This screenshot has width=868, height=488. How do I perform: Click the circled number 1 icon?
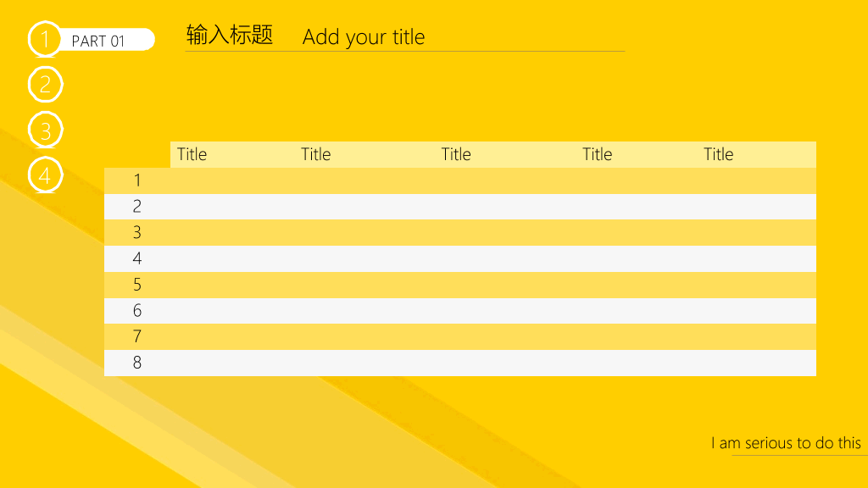click(x=45, y=39)
